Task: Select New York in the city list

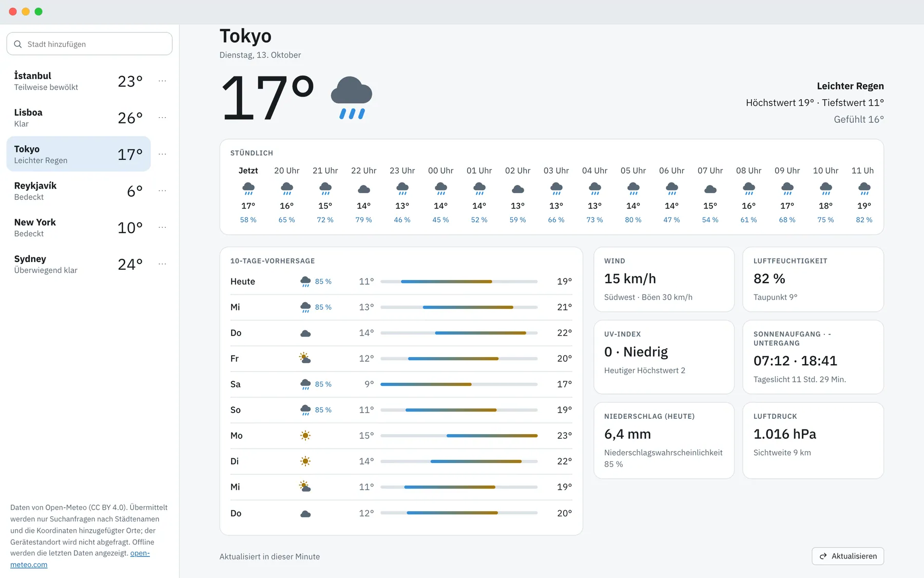Action: (x=79, y=227)
